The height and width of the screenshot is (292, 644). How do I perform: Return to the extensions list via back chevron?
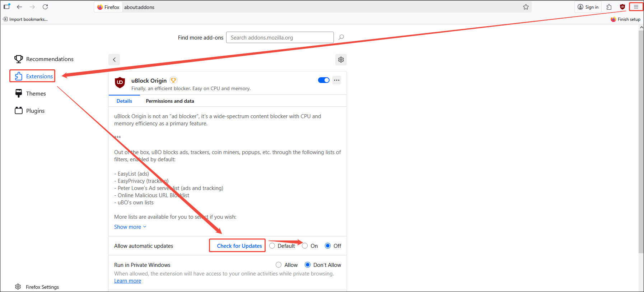[114, 60]
